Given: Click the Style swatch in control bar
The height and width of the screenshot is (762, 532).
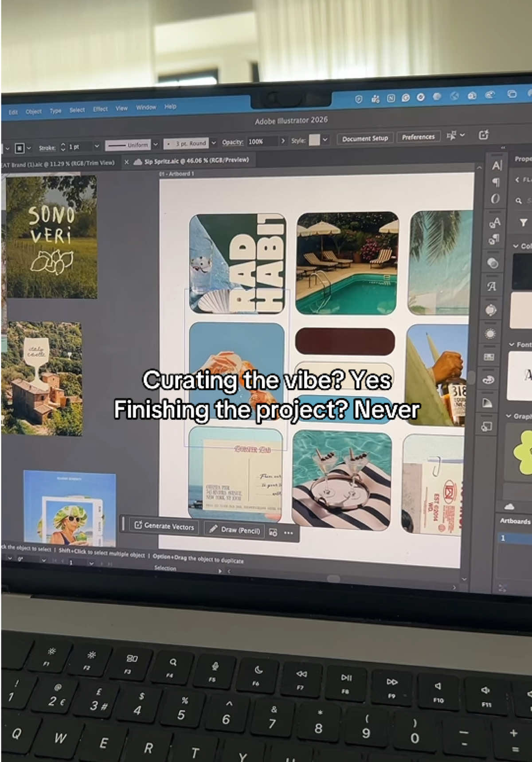Looking at the screenshot, I should [314, 140].
